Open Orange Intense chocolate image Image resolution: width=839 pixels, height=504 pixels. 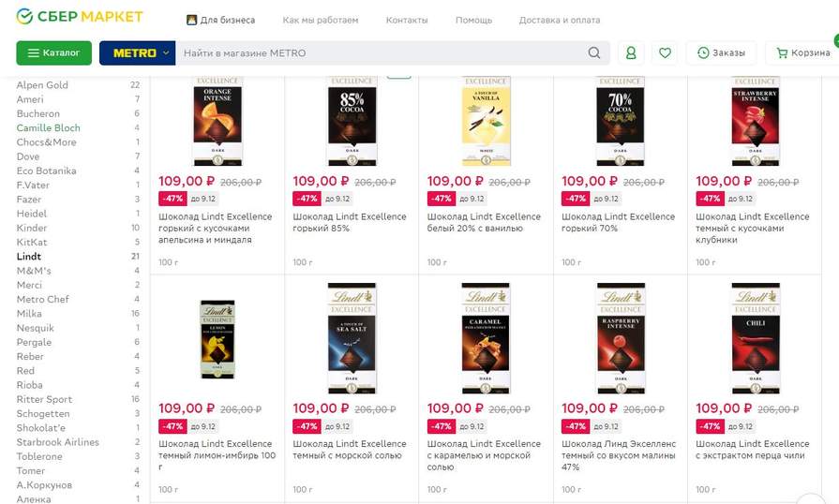[x=217, y=122]
